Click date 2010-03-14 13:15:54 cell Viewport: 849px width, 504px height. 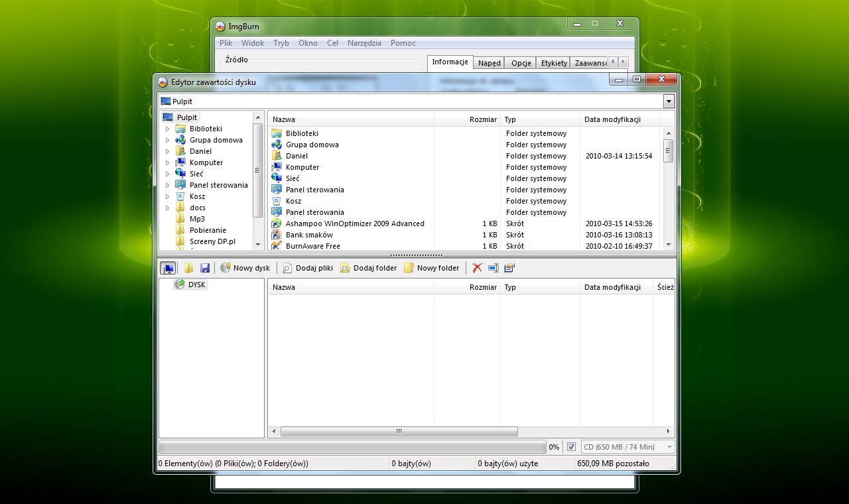point(619,156)
